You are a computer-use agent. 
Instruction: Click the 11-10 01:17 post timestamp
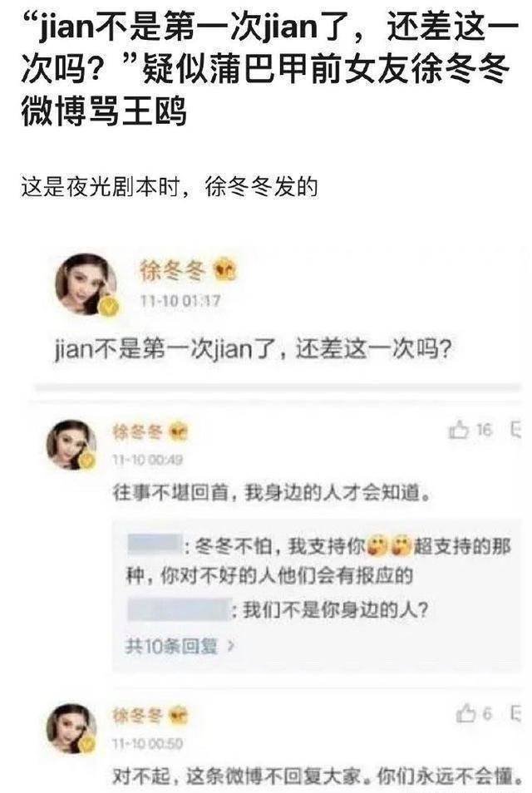pyautogui.click(x=180, y=302)
